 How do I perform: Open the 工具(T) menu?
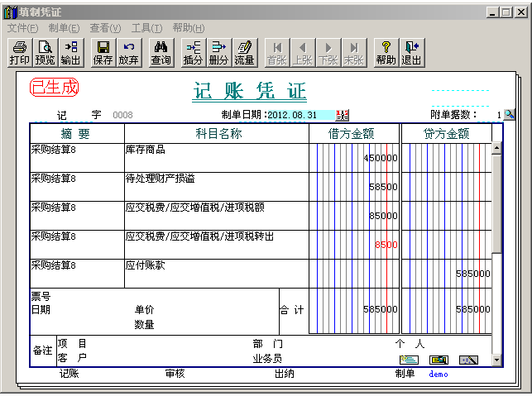(x=146, y=28)
